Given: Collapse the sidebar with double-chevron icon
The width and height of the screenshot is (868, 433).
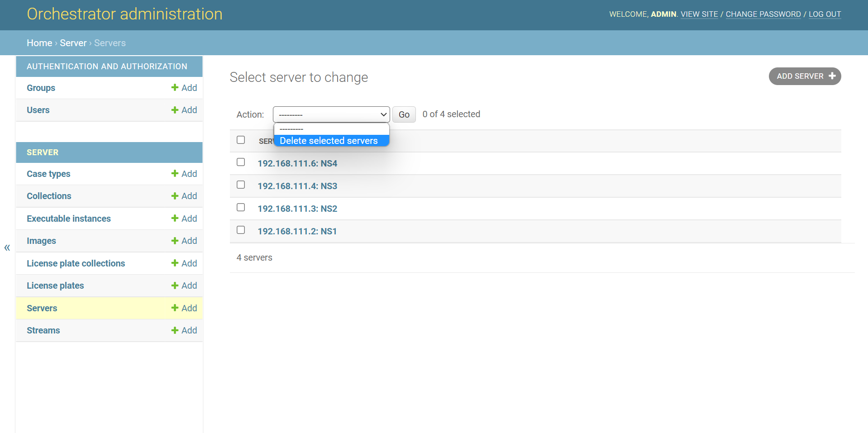Looking at the screenshot, I should pos(7,247).
